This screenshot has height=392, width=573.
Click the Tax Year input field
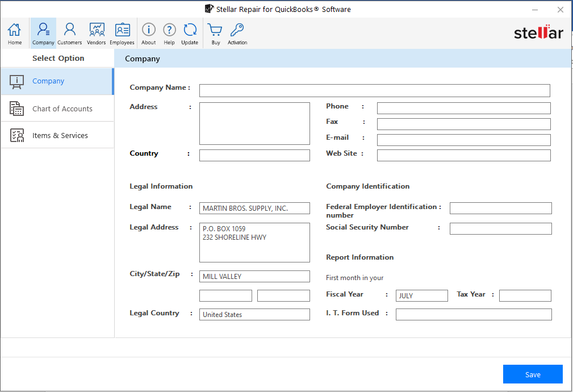pyautogui.click(x=525, y=295)
